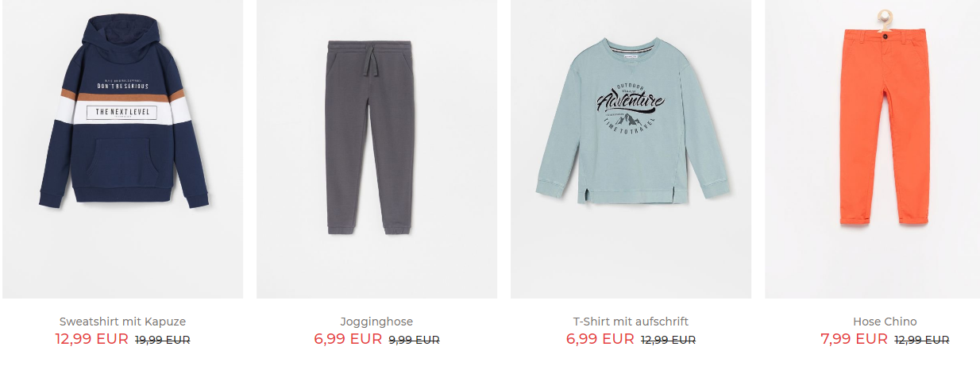The image size is (980, 366).
Task: Open the Sweatshirt mit Kapuze product title
Action: [122, 322]
